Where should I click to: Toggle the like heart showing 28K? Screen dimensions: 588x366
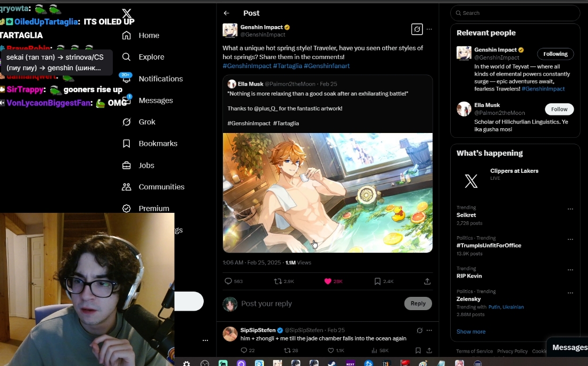point(328,281)
